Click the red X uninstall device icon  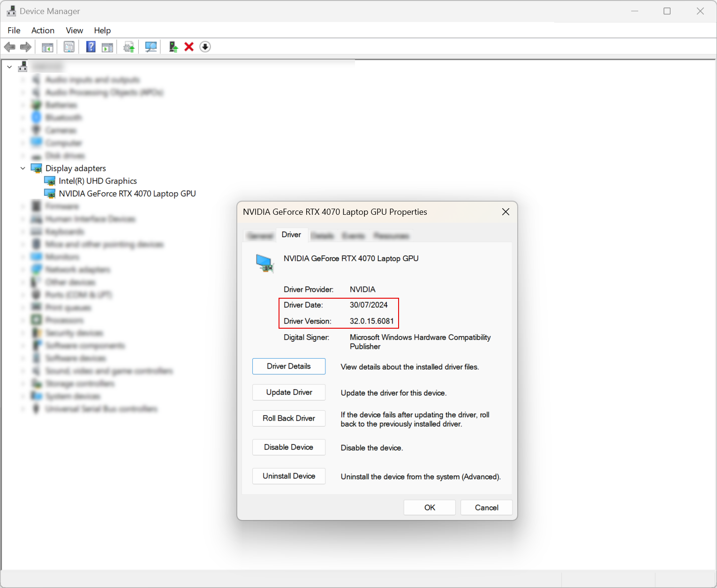click(x=189, y=47)
